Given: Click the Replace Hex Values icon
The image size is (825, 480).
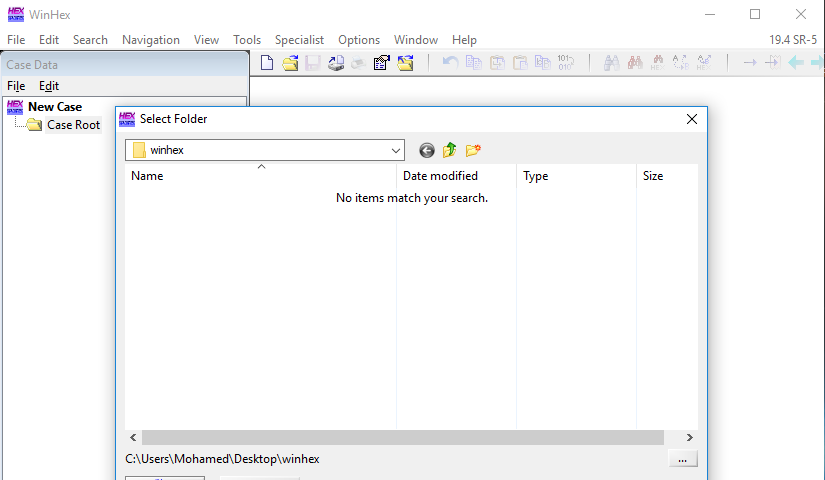Looking at the screenshot, I should [x=703, y=63].
